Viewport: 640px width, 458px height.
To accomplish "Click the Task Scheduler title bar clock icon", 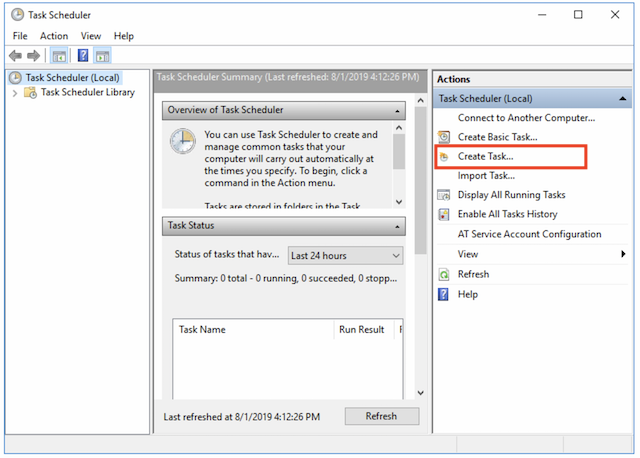I will (18, 15).
